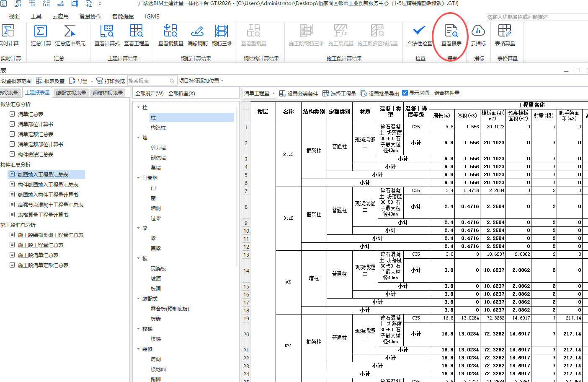
Task: Open the 导出 dropdown arrow
Action: (x=92, y=81)
